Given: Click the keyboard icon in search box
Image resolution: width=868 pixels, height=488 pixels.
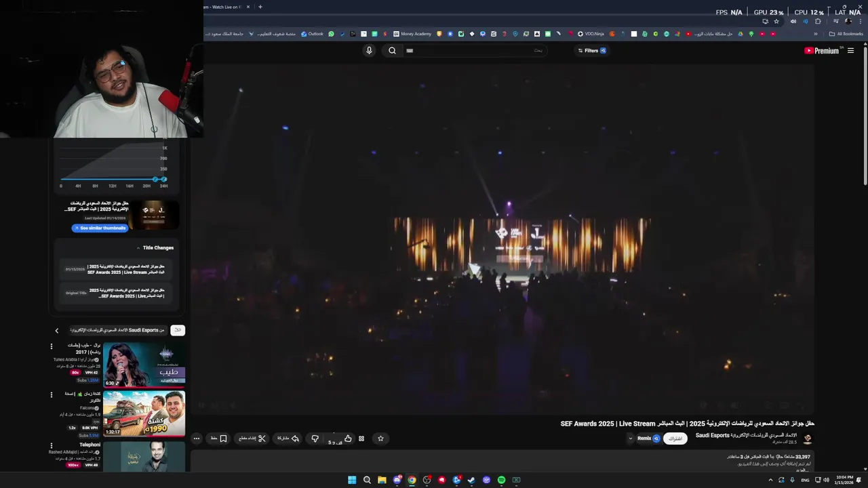Looking at the screenshot, I should (410, 50).
